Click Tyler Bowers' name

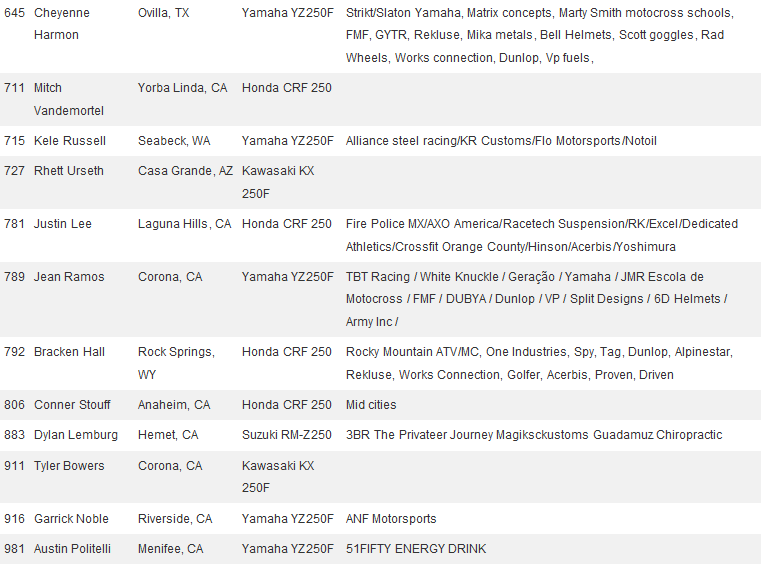(x=68, y=466)
